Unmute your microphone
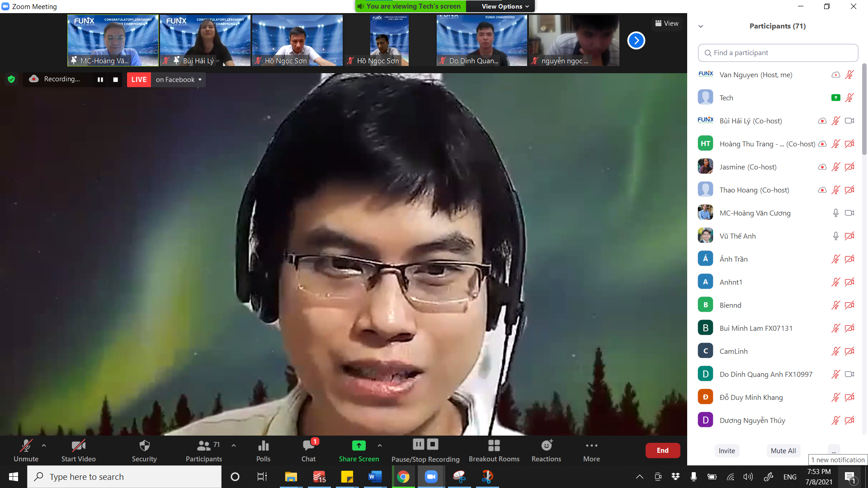Image resolution: width=868 pixels, height=488 pixels. pos(26,450)
